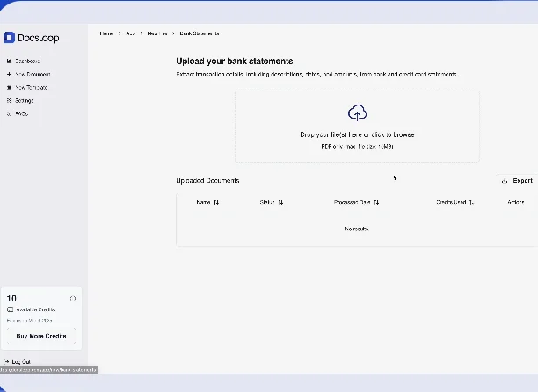Click the New Template sidebar icon
Screen dimensions: 538x392
(9, 87)
